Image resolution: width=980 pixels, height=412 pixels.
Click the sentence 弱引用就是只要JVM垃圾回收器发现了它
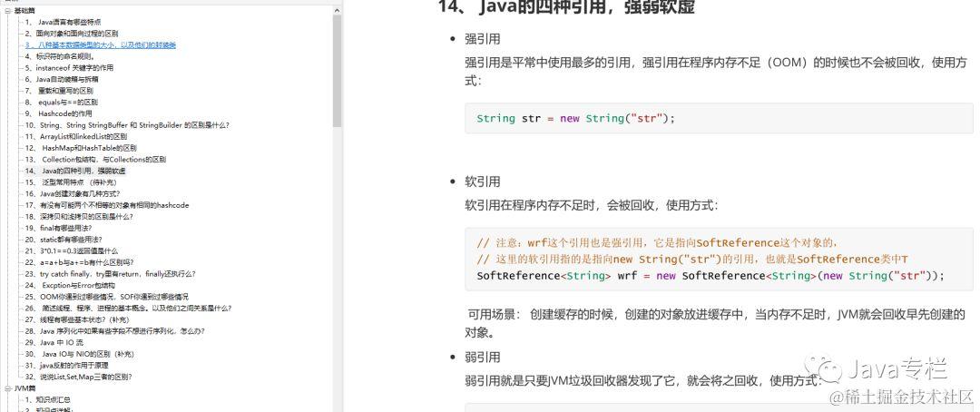(x=642, y=381)
